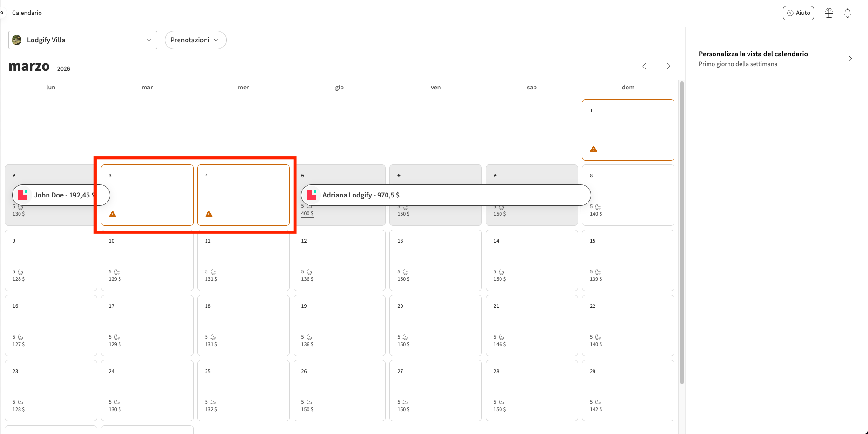Image resolution: width=868 pixels, height=434 pixels.
Task: Click the Lodgify logo on John Doe booking
Action: (x=23, y=195)
